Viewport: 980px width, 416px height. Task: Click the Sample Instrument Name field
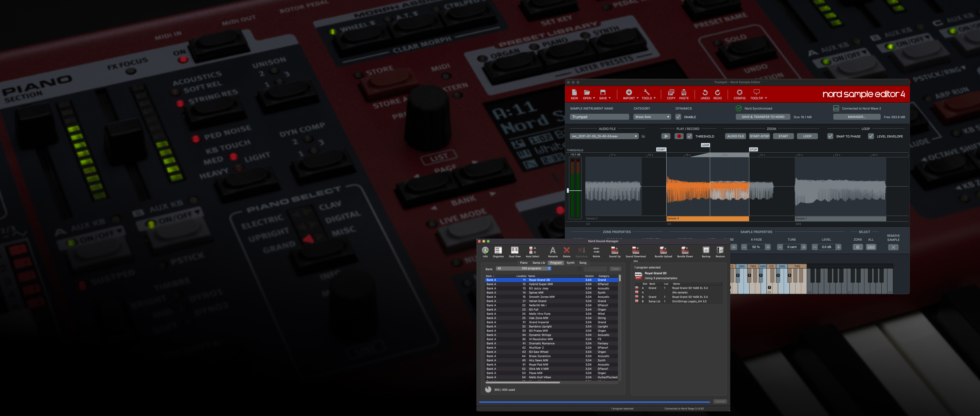point(599,117)
